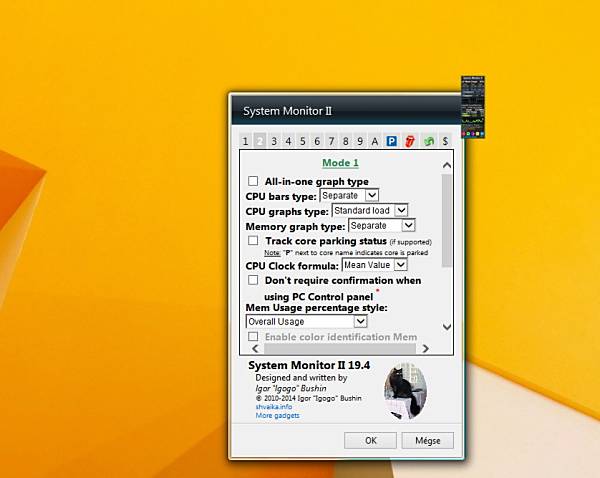This screenshot has height=478, width=600.
Task: Open CPU bars type dropdown
Action: click(349, 196)
